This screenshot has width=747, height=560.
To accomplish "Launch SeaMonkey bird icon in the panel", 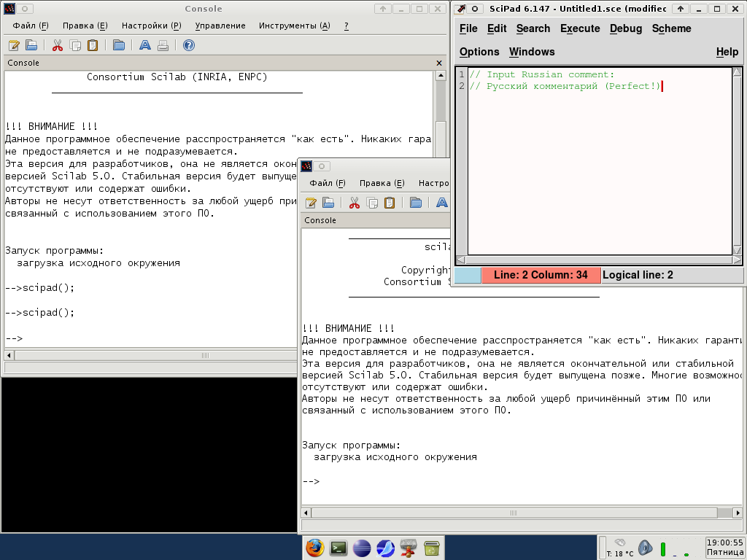I will [x=385, y=548].
